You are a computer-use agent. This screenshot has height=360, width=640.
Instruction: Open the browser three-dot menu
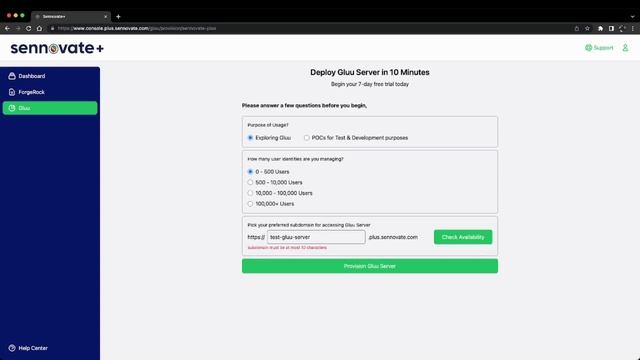point(633,28)
